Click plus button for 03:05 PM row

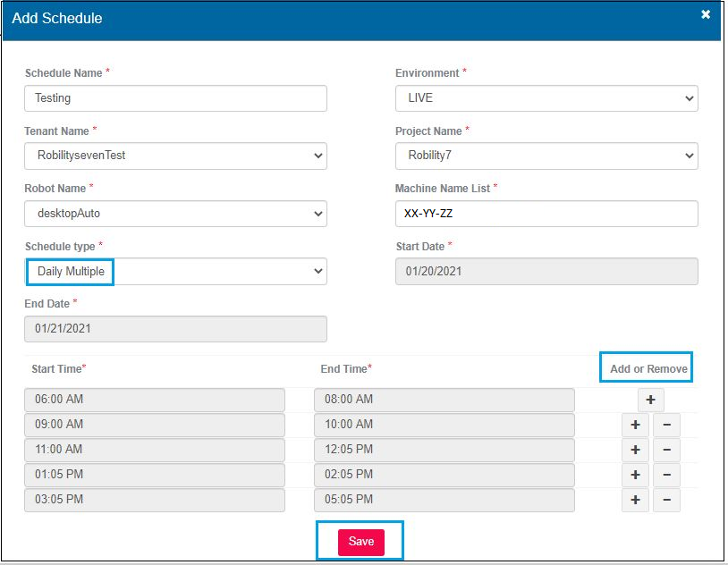[634, 500]
